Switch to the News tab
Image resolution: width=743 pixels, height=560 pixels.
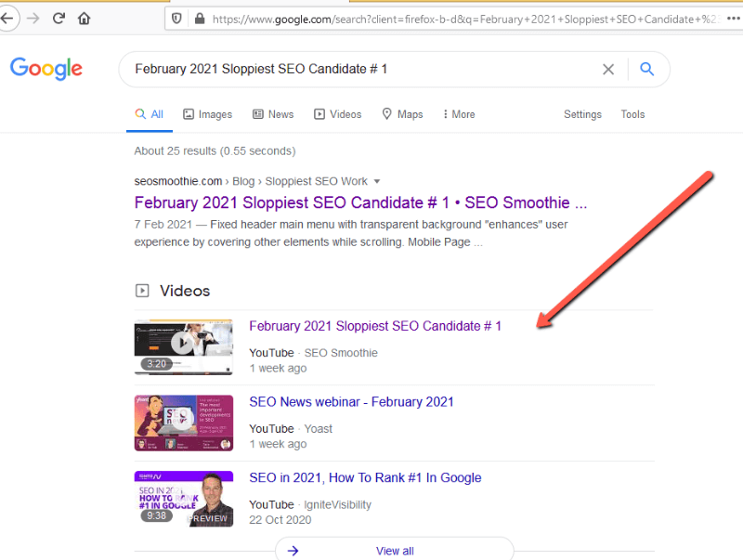272,114
